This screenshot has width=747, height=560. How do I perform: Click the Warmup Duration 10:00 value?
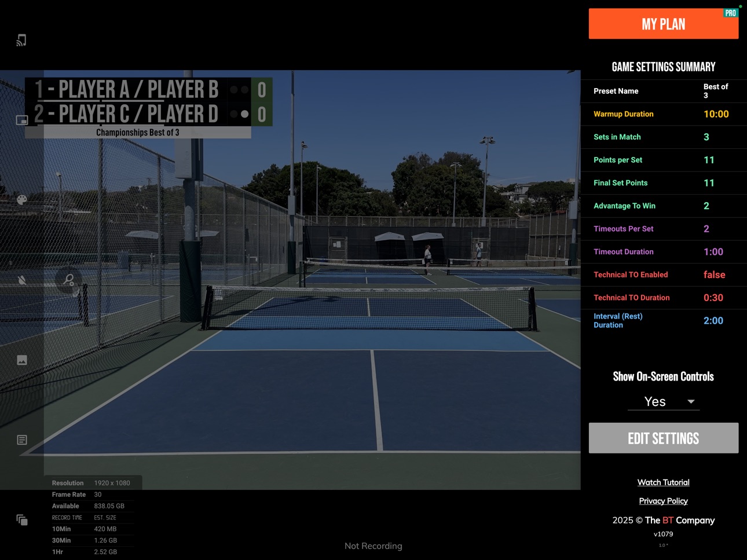716,114
